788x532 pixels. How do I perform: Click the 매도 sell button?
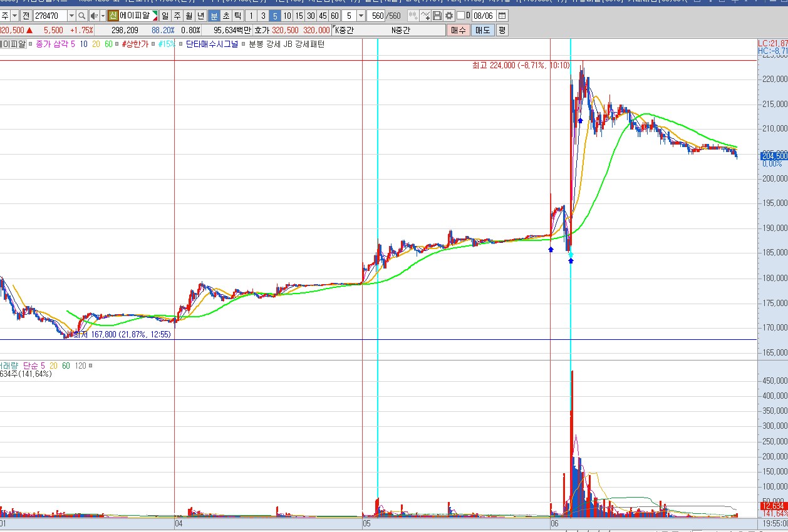(482, 30)
